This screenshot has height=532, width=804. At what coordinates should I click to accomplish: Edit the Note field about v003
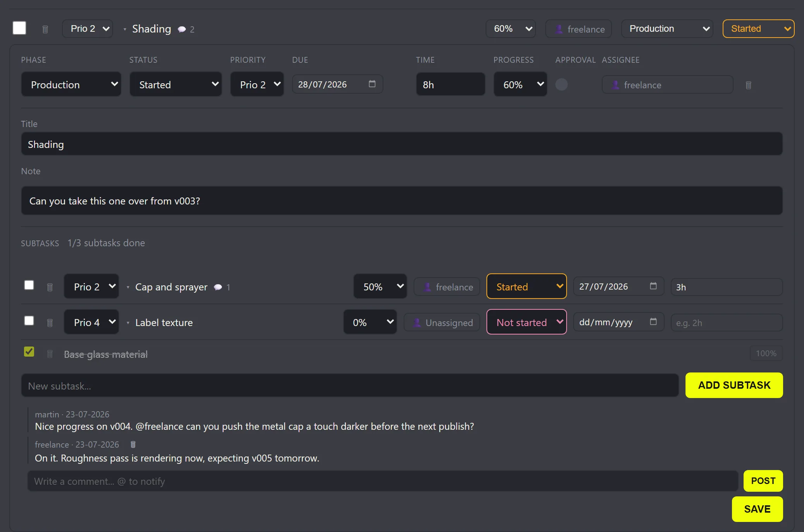click(x=402, y=201)
